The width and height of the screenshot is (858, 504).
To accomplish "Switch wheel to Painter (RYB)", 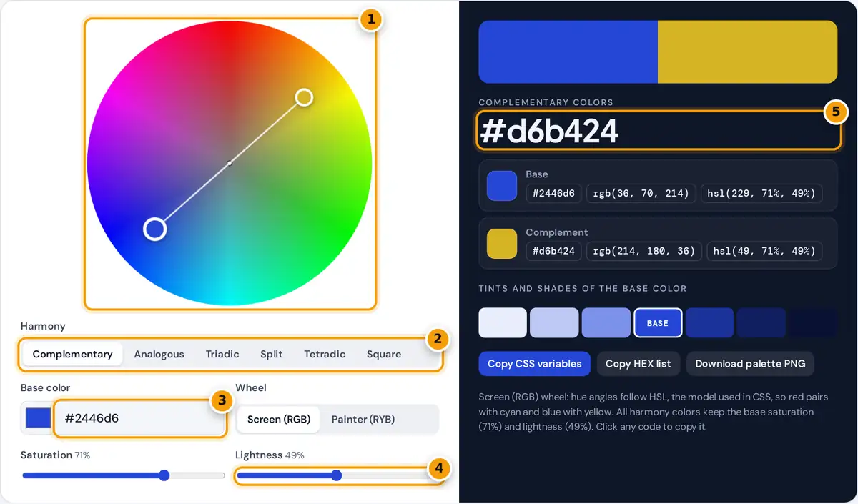I will point(363,419).
